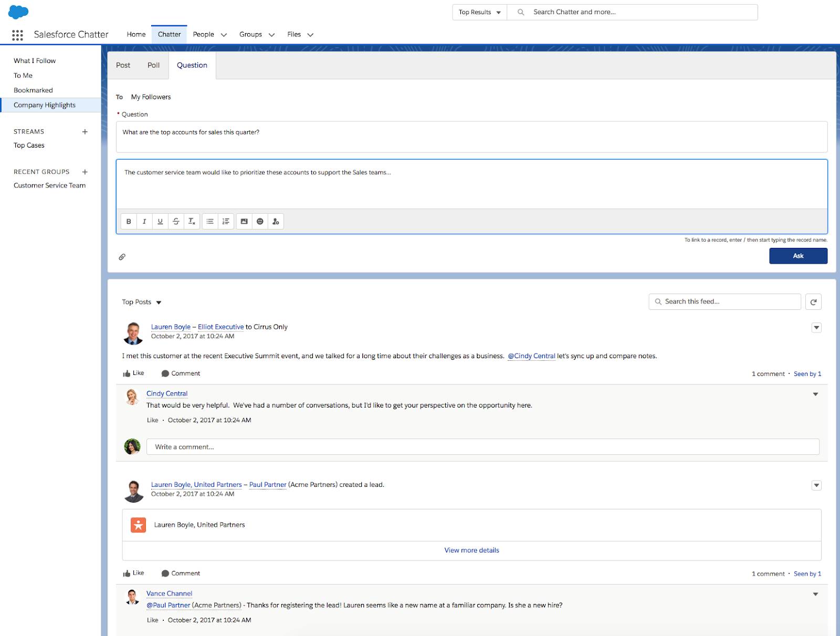
Task: Open actions menu for Vance Channel's comment
Action: pyautogui.click(x=815, y=595)
